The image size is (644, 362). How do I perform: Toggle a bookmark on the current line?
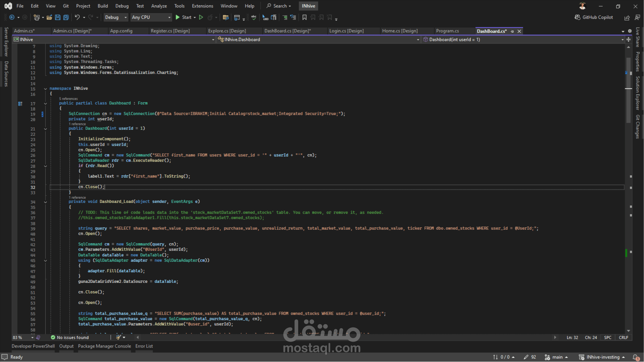[x=304, y=17]
